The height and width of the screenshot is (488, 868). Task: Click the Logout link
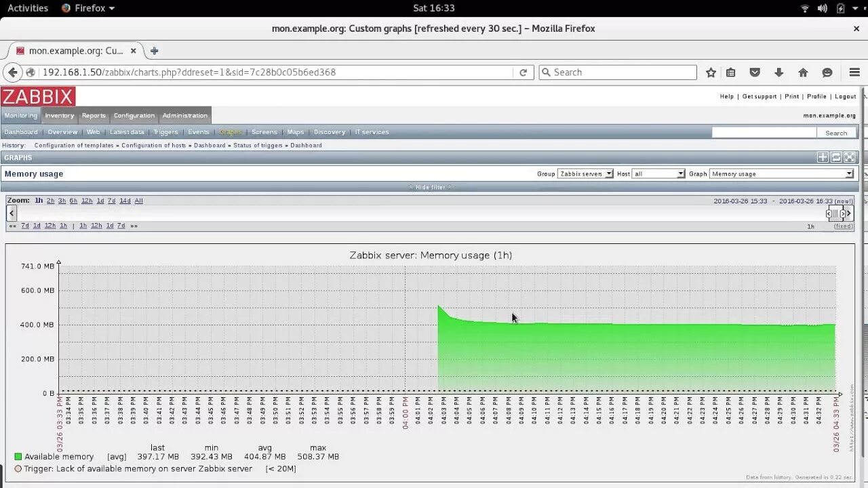pos(846,96)
